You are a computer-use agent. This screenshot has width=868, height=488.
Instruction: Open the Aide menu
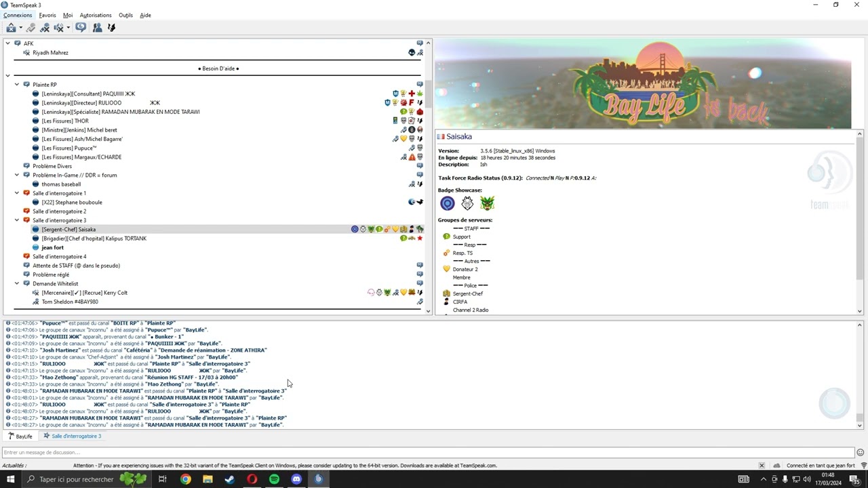click(x=145, y=15)
